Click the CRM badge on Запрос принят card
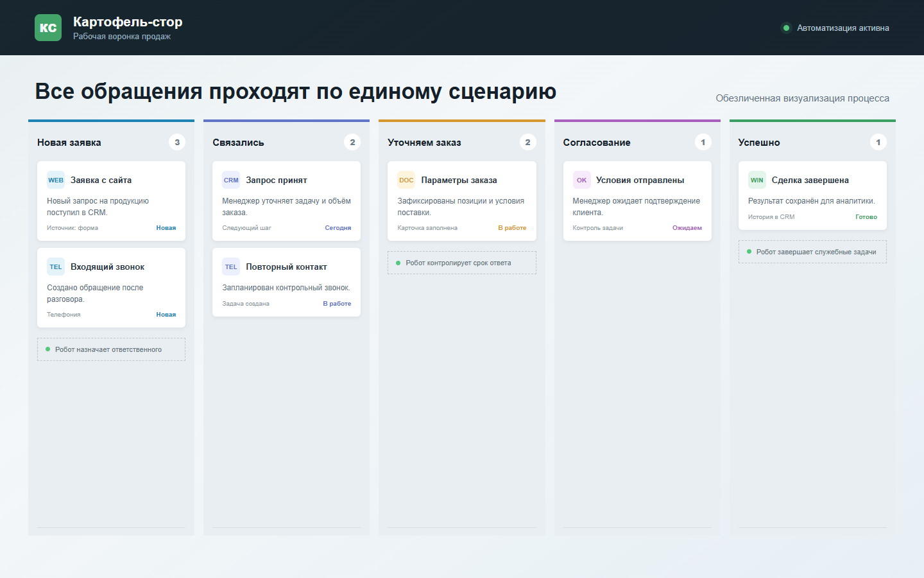The width and height of the screenshot is (924, 578). 231,180
